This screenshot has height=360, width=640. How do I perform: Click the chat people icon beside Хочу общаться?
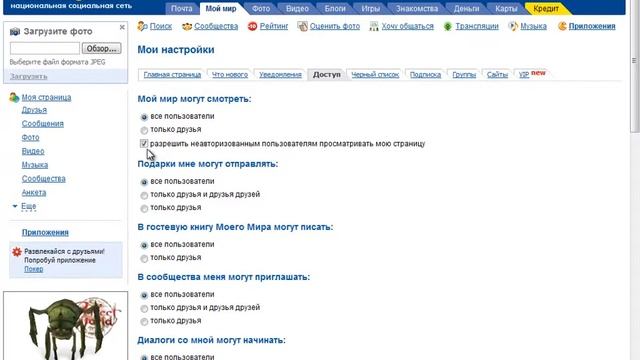[x=374, y=27]
